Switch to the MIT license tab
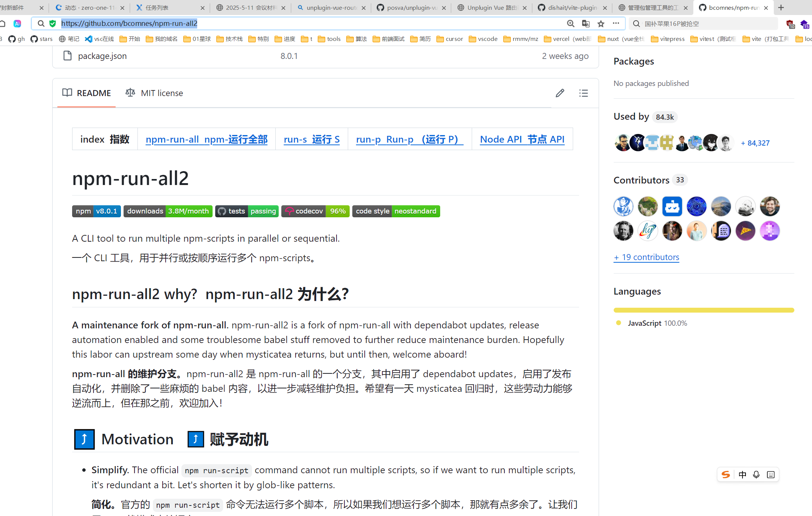 coord(154,93)
